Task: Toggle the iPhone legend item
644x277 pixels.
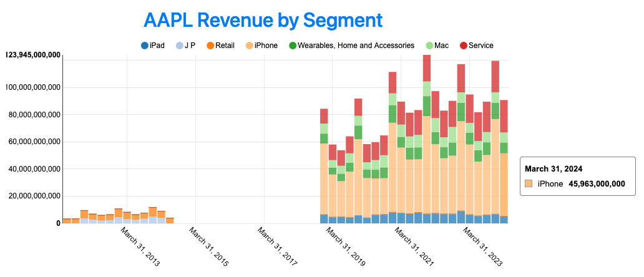Action: (261, 46)
